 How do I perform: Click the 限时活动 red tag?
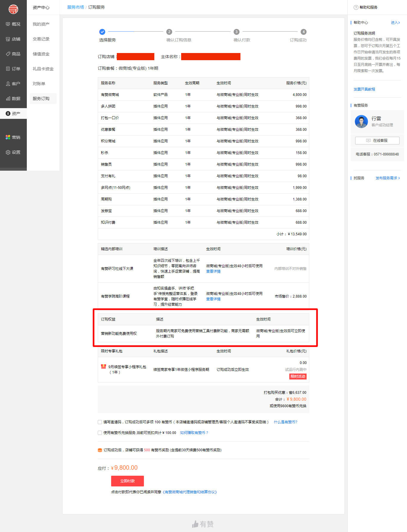pyautogui.click(x=298, y=377)
